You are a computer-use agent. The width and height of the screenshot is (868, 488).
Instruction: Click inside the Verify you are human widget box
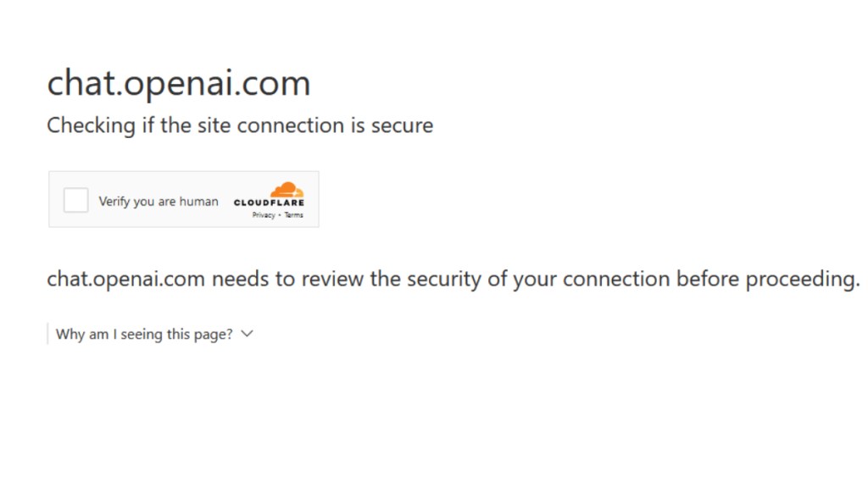[x=184, y=199]
